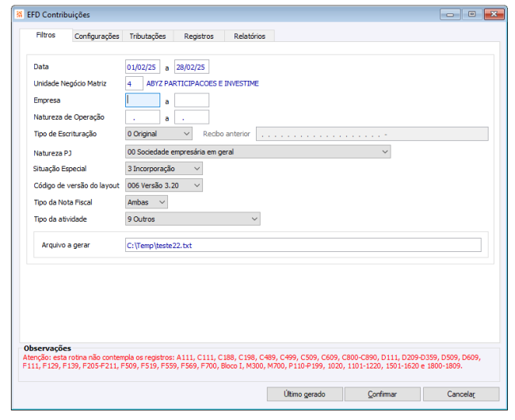515x420 pixels.
Task: Click the Unidade Negócio Matriz code field
Action: tap(134, 83)
